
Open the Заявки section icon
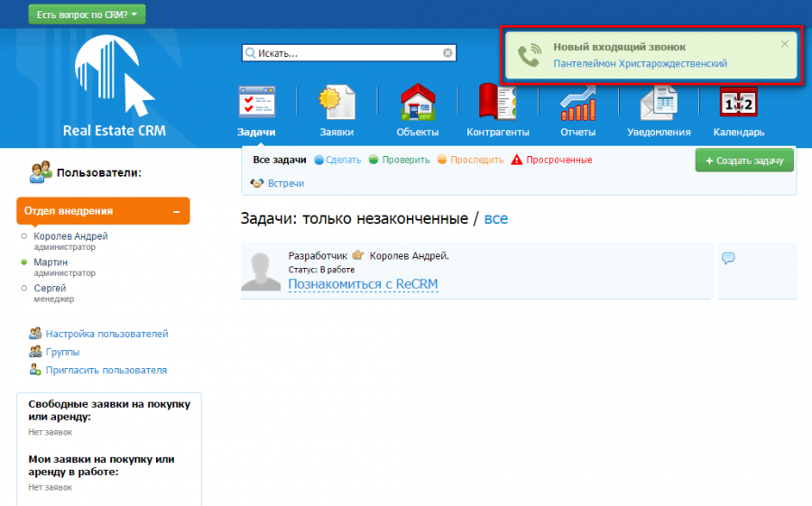click(x=337, y=103)
